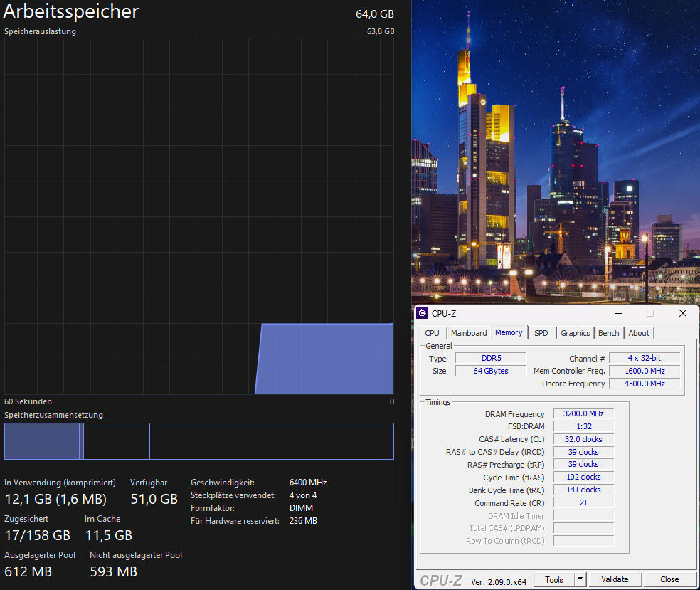Select the Memory tab in CPU-Z
Screen dimensions: 700x590
tap(509, 332)
